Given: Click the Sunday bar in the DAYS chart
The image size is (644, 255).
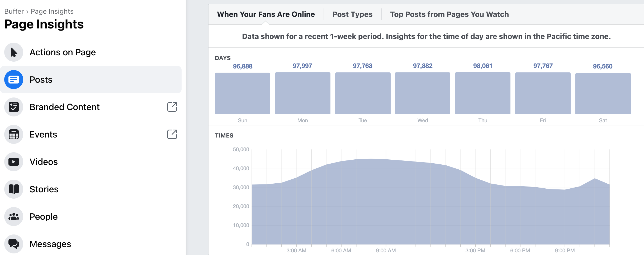Looking at the screenshot, I should click(x=243, y=94).
